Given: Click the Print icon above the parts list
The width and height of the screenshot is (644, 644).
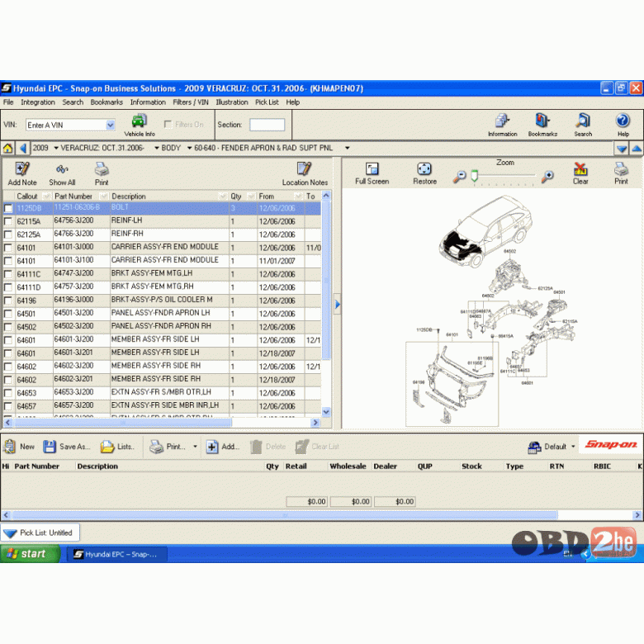Looking at the screenshot, I should point(102,168).
